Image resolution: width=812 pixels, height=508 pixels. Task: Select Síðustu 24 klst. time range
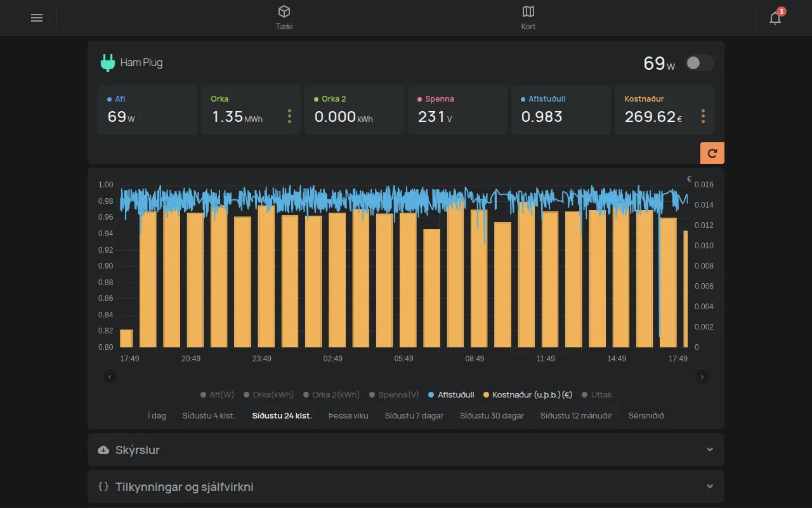(282, 416)
